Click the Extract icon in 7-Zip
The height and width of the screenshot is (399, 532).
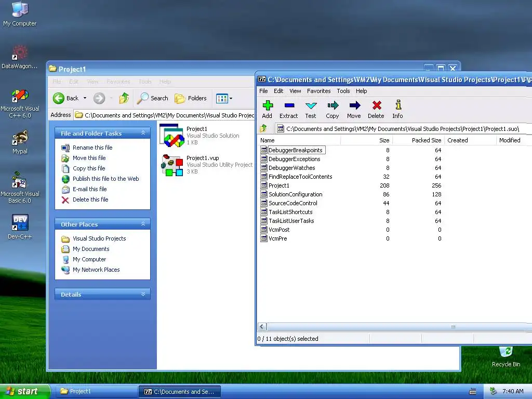pyautogui.click(x=289, y=105)
